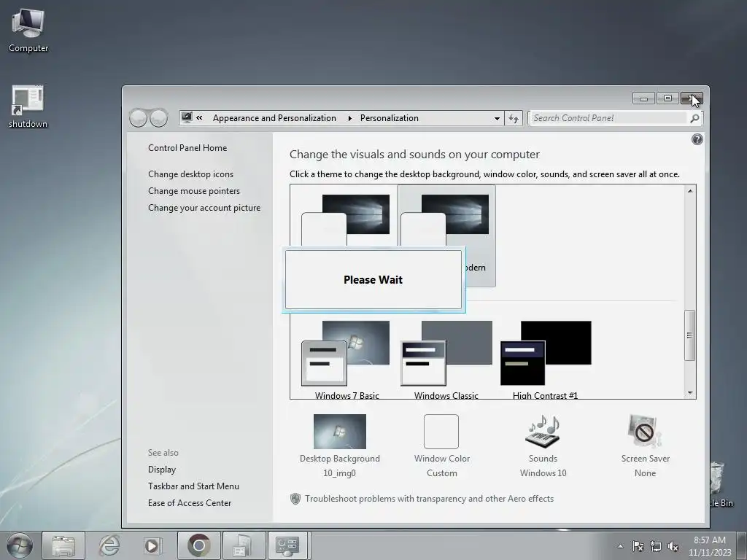This screenshot has width=747, height=560.
Task: Select the Windows 7 Basic theme
Action: (347, 359)
